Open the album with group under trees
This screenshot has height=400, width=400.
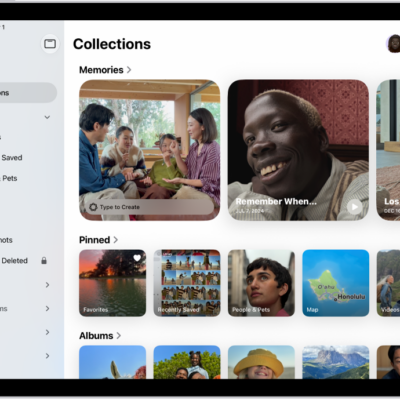point(187,362)
